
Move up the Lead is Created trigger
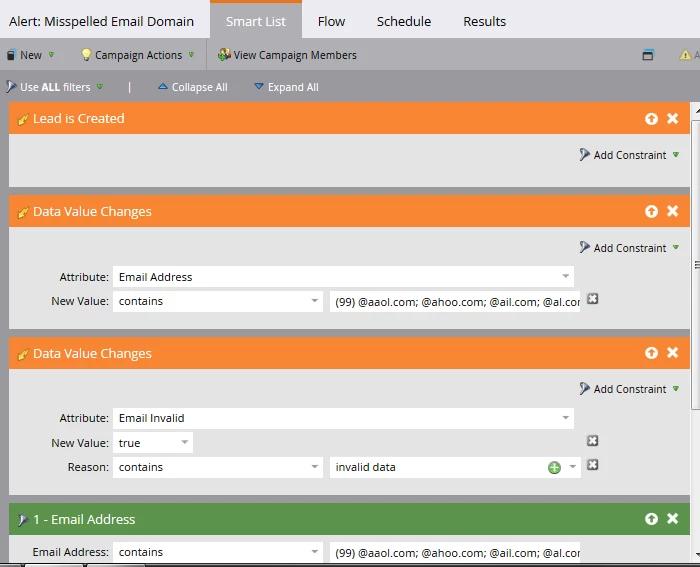pyautogui.click(x=651, y=118)
